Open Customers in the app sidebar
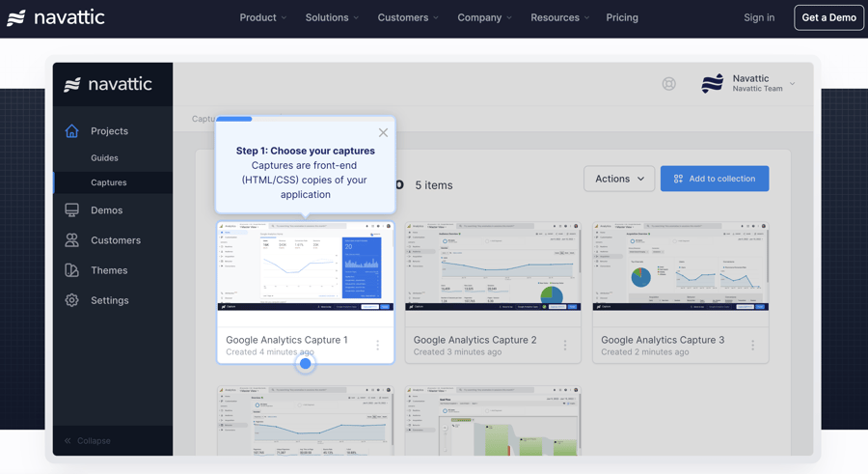 (115, 240)
